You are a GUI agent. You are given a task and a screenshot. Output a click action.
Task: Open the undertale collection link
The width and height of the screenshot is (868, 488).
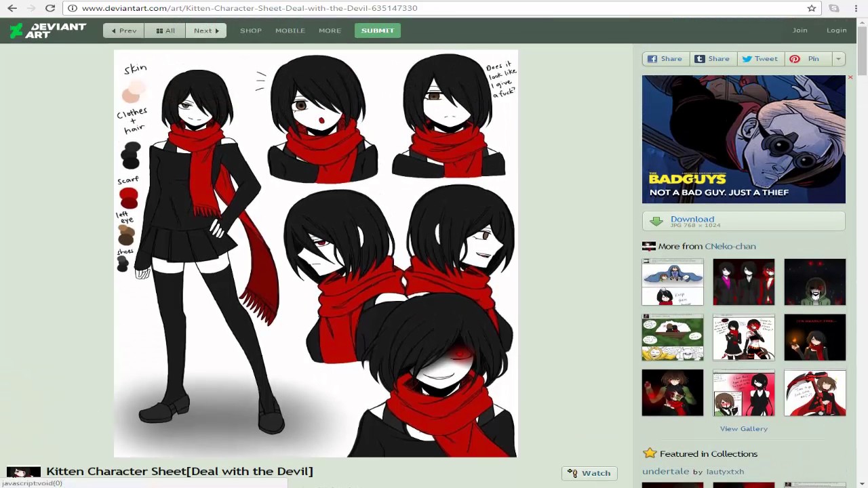(x=666, y=471)
